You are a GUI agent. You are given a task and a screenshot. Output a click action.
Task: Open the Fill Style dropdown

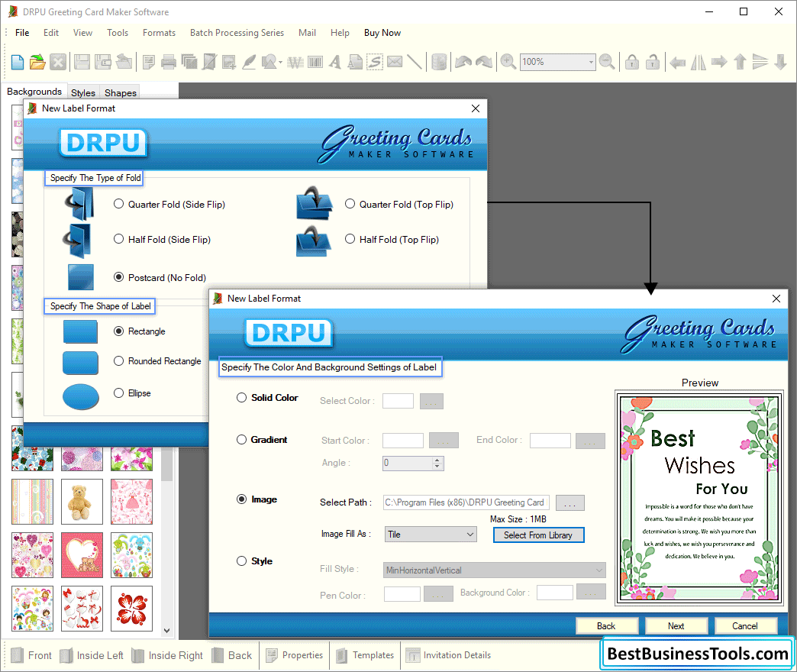click(x=494, y=570)
